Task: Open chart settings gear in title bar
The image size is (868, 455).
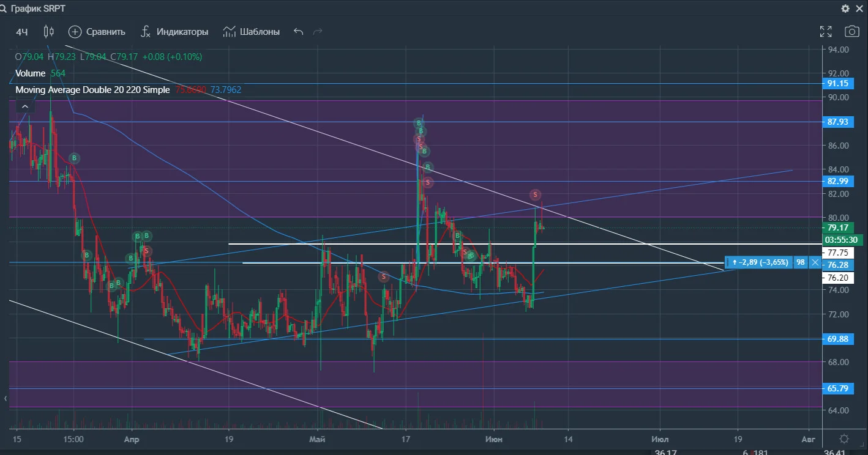Action: 845,9
